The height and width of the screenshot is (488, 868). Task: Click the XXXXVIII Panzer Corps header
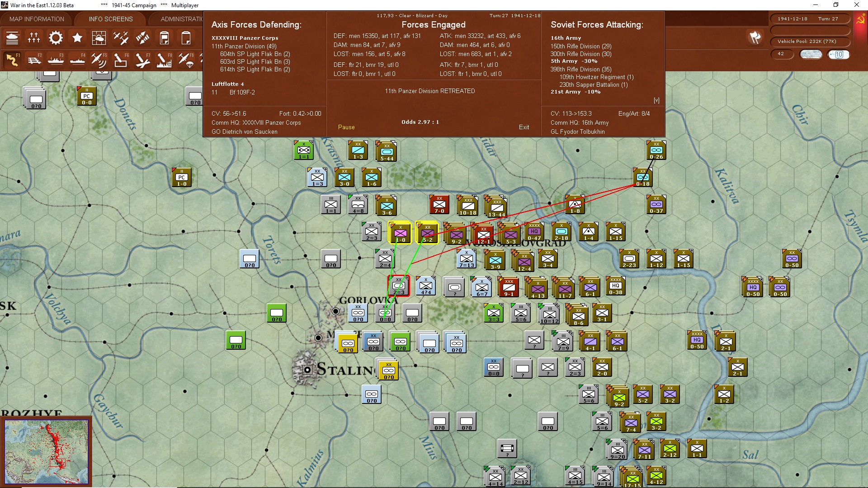point(245,38)
